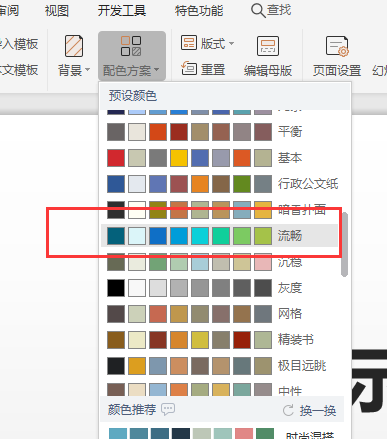Select the 流畅 color scheme
This screenshot has height=439, width=387.
point(220,236)
